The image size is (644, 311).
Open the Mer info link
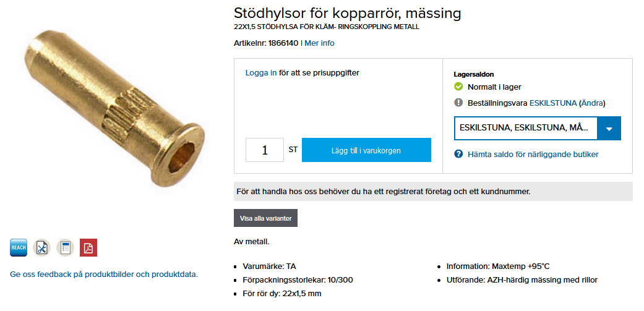[x=319, y=43]
